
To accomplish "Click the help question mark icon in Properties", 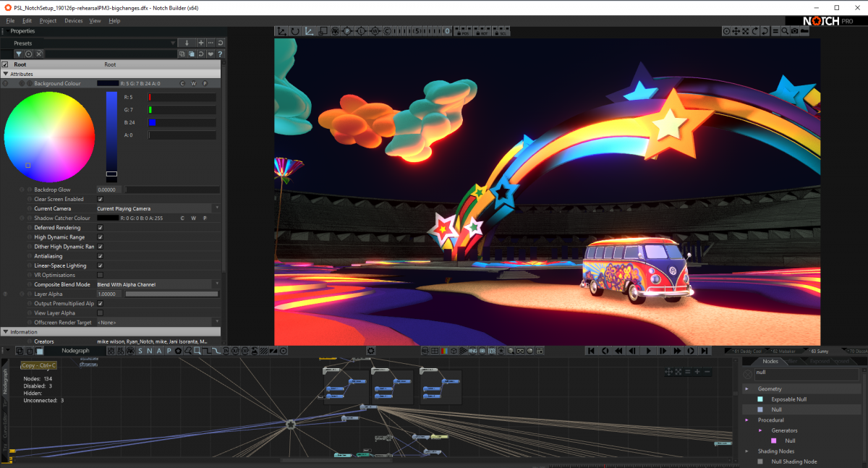I will [220, 54].
